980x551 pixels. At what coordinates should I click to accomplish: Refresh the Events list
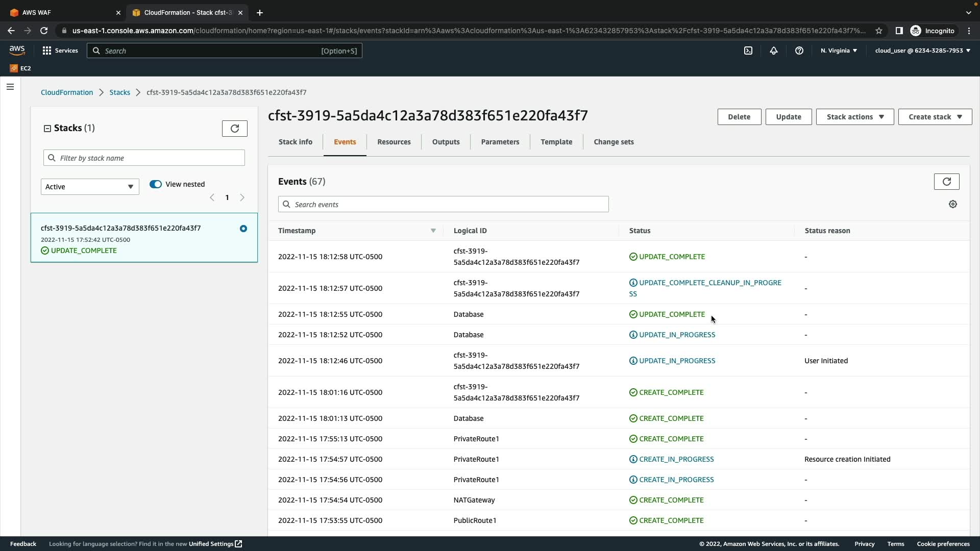pos(946,182)
